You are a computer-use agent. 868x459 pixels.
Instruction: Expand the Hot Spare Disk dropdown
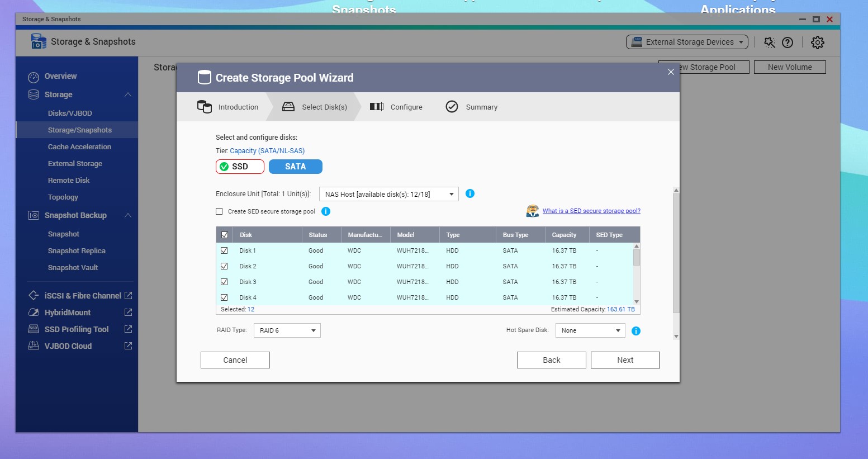[590, 330]
